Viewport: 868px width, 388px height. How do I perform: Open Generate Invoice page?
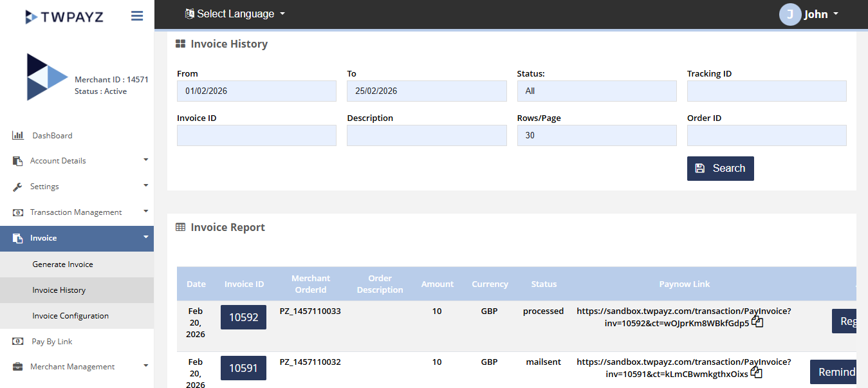click(63, 264)
